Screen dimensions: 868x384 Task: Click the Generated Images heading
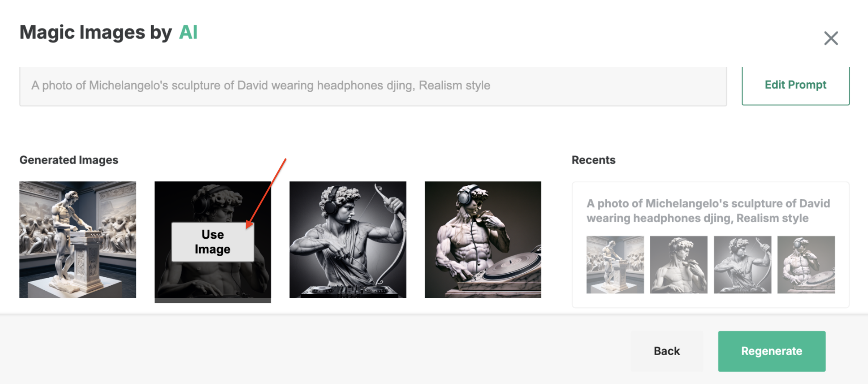(x=69, y=160)
